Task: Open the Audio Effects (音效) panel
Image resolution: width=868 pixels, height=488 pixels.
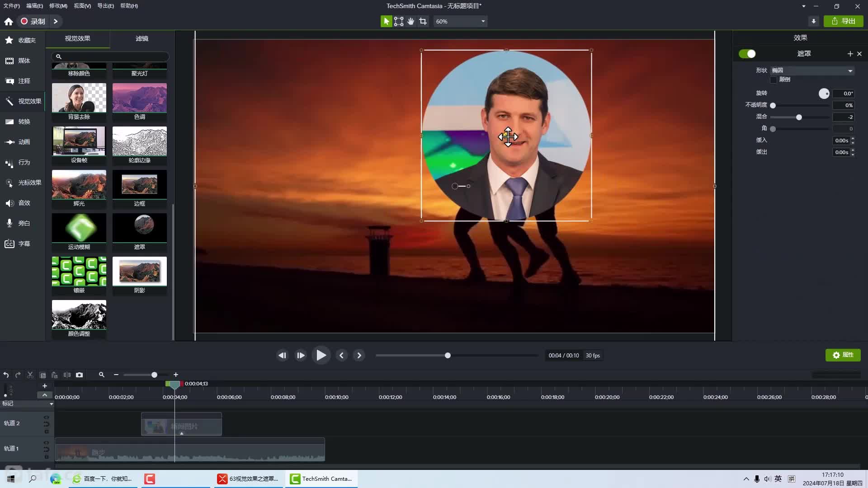Action: (22, 203)
